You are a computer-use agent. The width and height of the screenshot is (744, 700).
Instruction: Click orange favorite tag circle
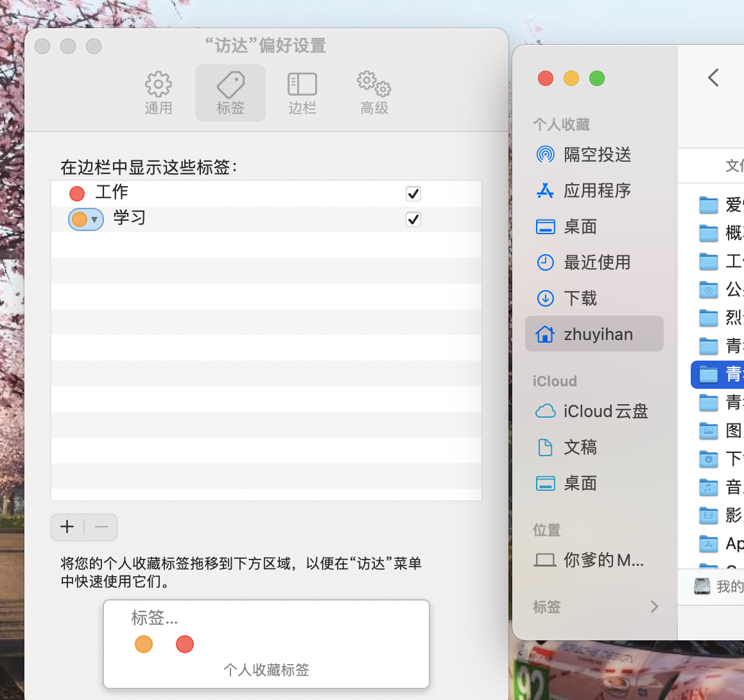pos(144,644)
